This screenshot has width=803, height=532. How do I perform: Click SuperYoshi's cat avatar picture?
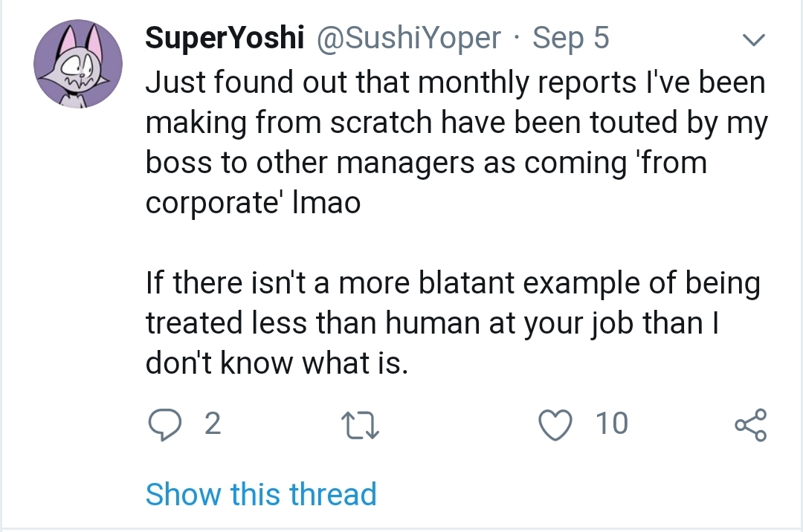click(x=77, y=64)
